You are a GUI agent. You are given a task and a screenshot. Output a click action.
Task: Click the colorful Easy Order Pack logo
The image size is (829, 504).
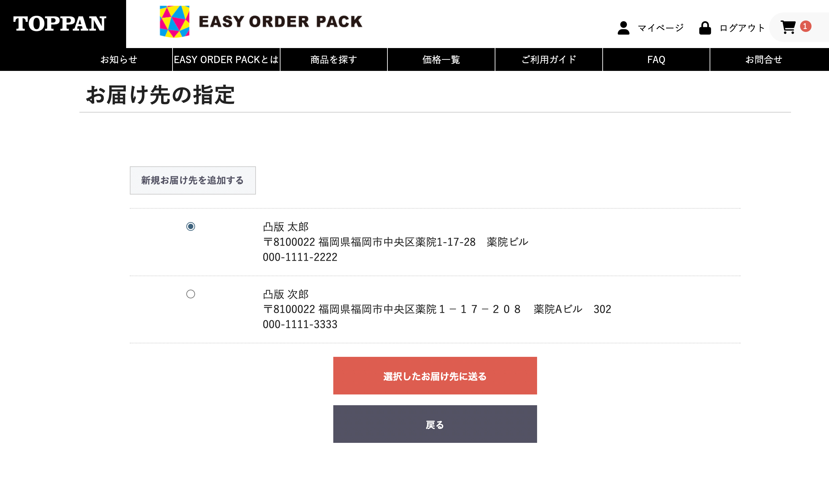[x=174, y=22]
